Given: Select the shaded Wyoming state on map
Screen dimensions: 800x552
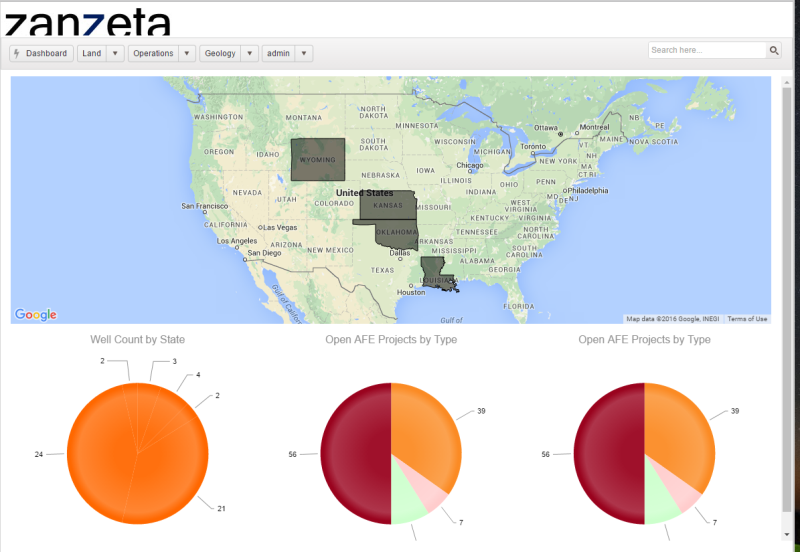Looking at the screenshot, I should point(318,160).
